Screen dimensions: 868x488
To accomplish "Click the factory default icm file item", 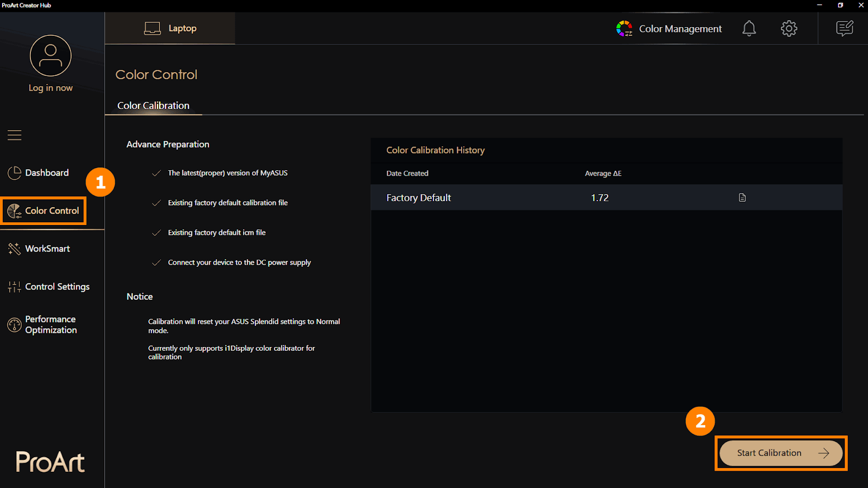I will click(217, 233).
